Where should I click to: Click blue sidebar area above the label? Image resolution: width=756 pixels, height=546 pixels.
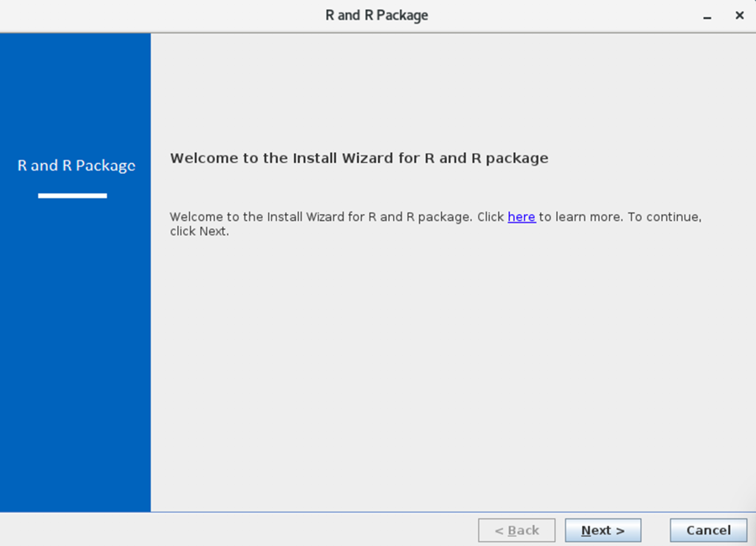pyautogui.click(x=76, y=92)
